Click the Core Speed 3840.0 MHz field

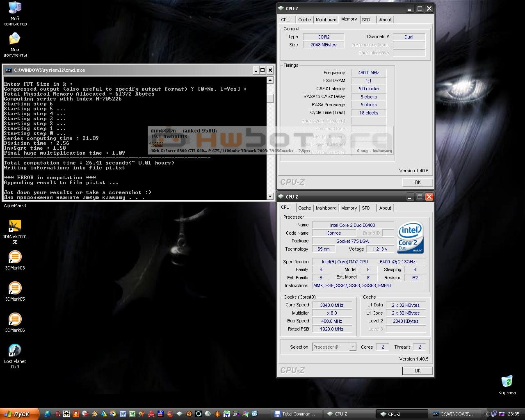331,305
